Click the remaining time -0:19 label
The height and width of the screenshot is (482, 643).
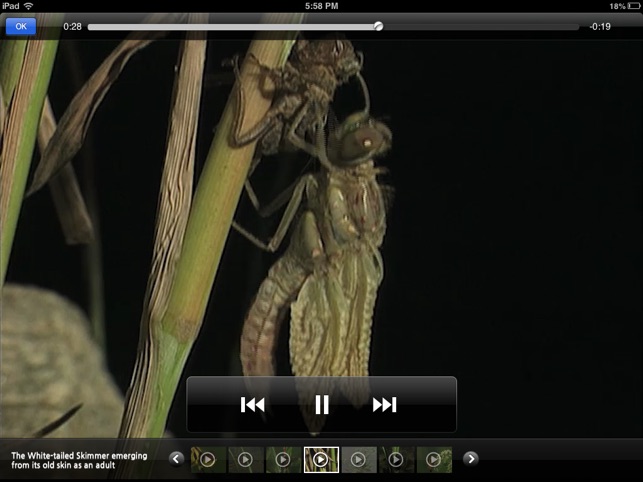tap(600, 27)
